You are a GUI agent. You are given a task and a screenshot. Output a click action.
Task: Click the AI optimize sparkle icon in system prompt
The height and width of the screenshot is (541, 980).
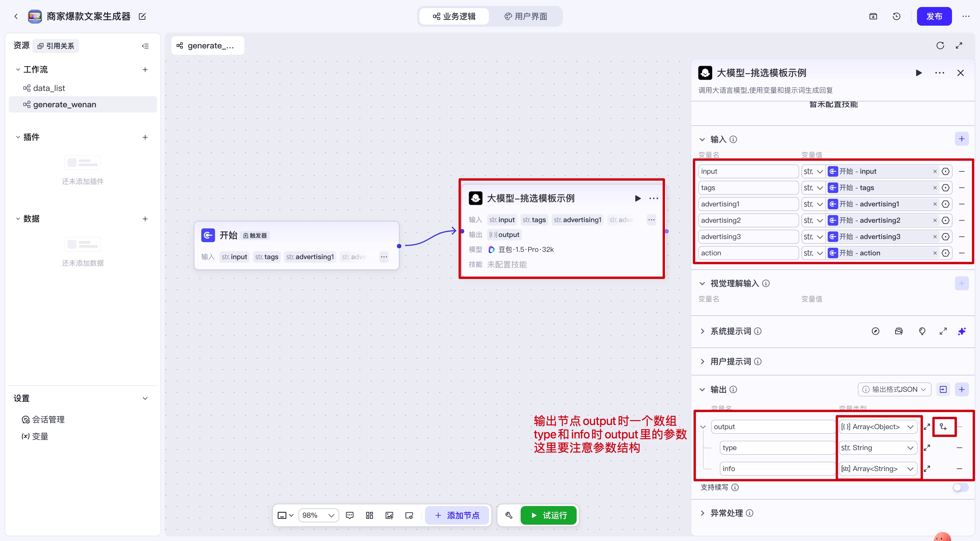[961, 331]
